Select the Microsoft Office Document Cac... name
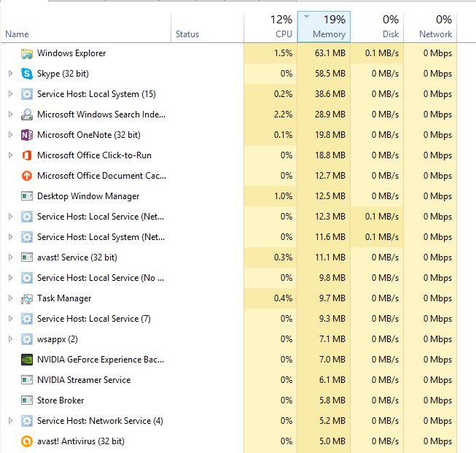The height and width of the screenshot is (453, 476). point(102,176)
